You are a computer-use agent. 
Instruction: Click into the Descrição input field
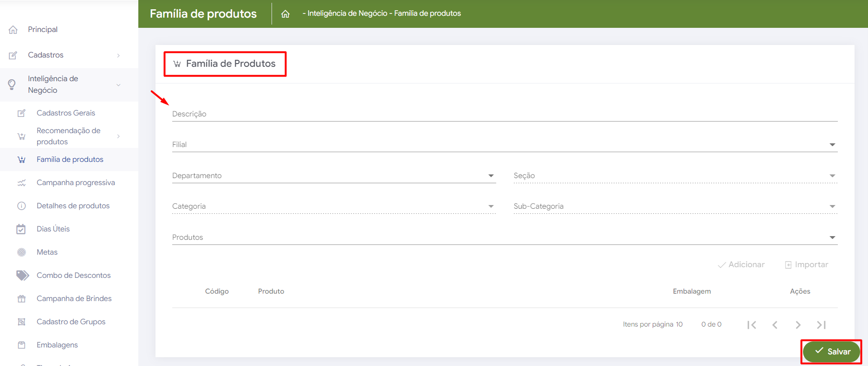504,114
